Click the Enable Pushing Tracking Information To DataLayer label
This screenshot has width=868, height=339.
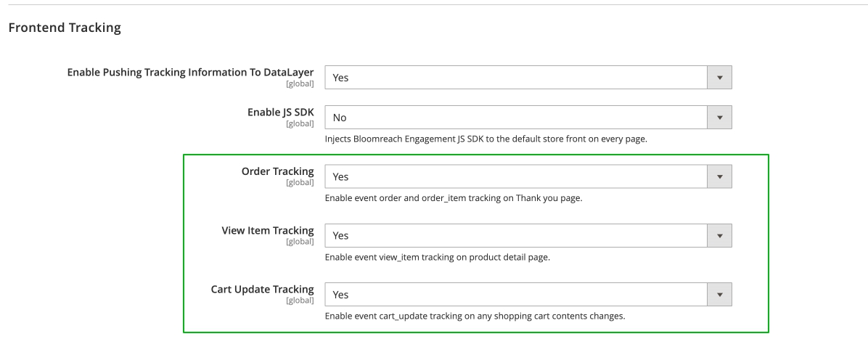coord(190,73)
